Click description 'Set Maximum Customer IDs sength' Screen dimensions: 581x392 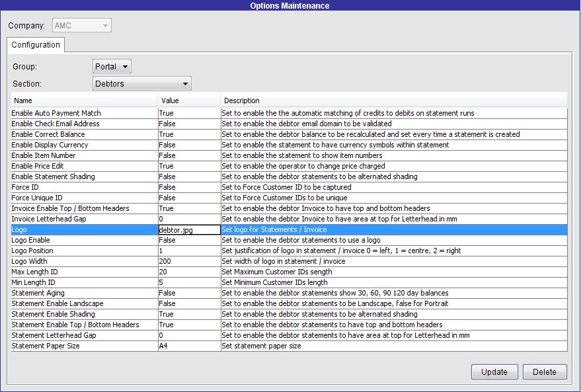tap(277, 272)
